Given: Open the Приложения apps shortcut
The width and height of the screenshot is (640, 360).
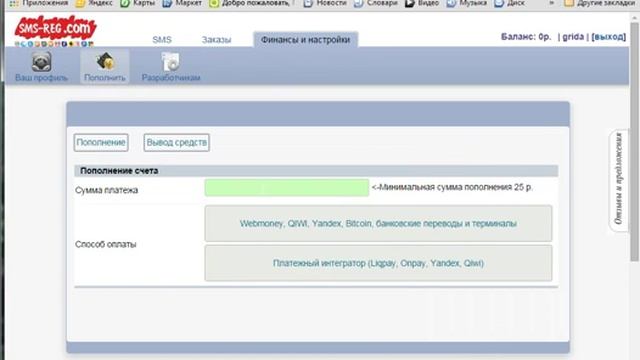Looking at the screenshot, I should tap(39, 3).
